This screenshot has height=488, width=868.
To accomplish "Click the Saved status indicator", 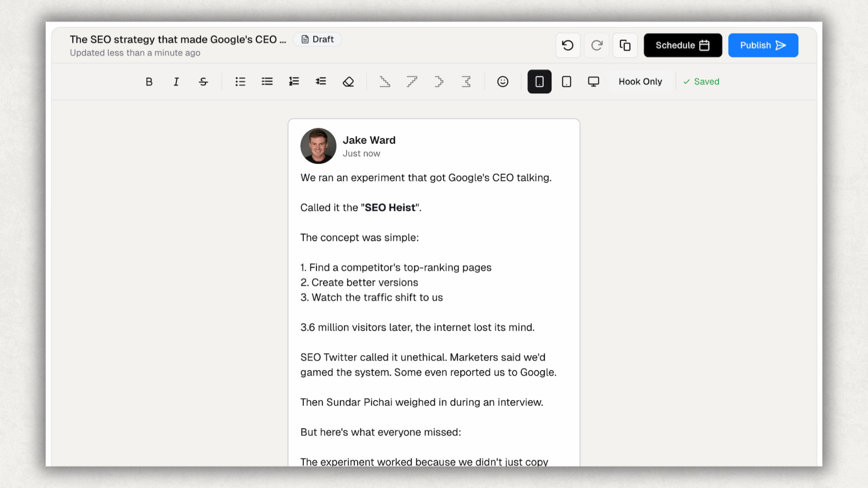I will point(701,82).
